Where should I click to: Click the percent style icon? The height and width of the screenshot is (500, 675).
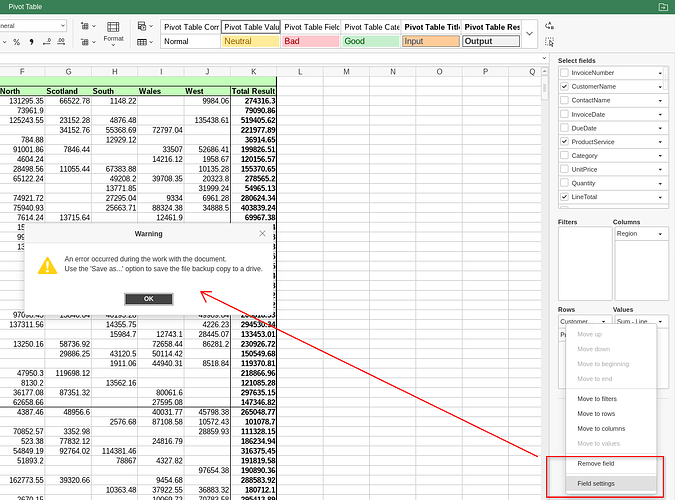[x=18, y=41]
